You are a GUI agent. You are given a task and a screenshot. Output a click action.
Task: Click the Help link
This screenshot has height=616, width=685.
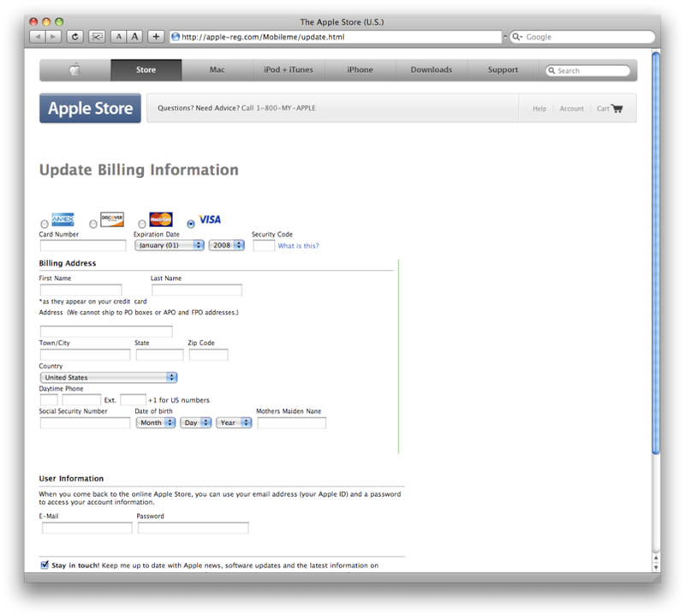click(539, 109)
